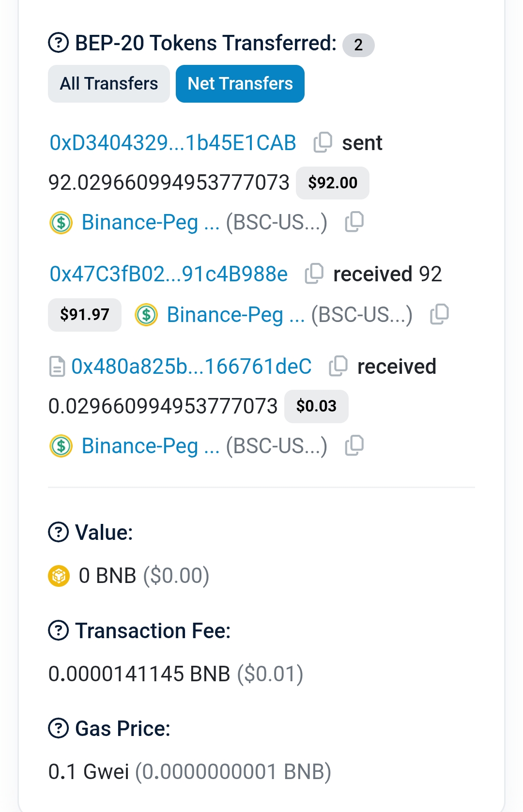Switch to the All Transfers tab

coord(109,84)
